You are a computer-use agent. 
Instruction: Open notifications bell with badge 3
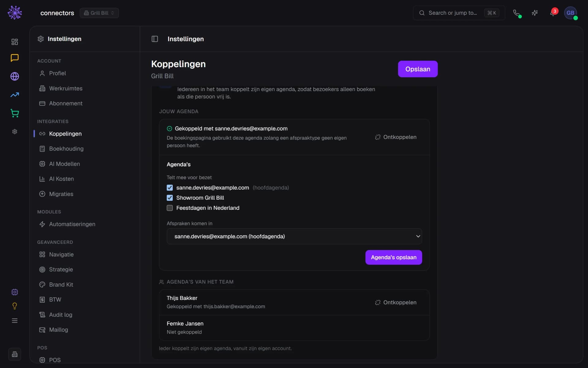point(553,13)
